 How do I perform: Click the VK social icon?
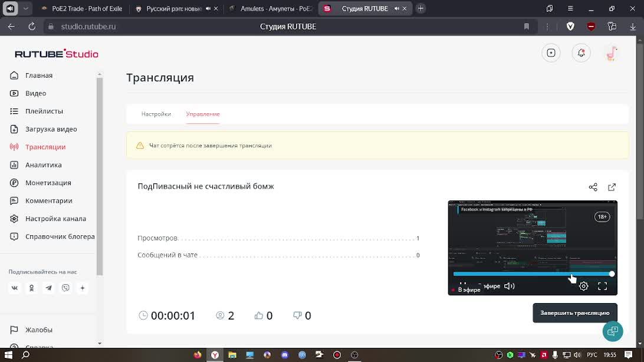(15, 288)
